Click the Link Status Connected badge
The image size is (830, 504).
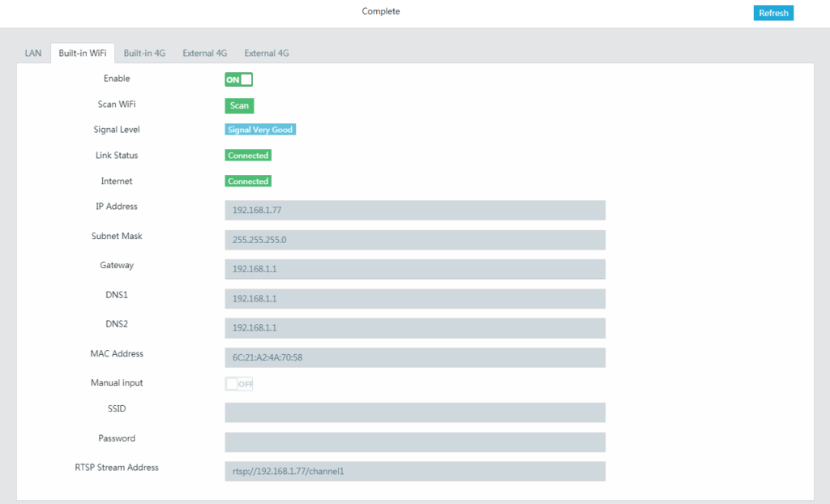pos(248,156)
